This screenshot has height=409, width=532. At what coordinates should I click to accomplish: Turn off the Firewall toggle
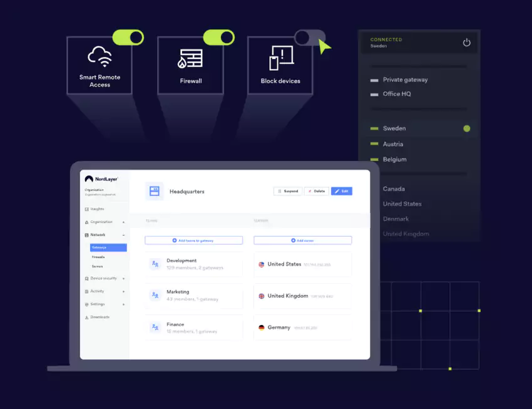[x=218, y=38]
